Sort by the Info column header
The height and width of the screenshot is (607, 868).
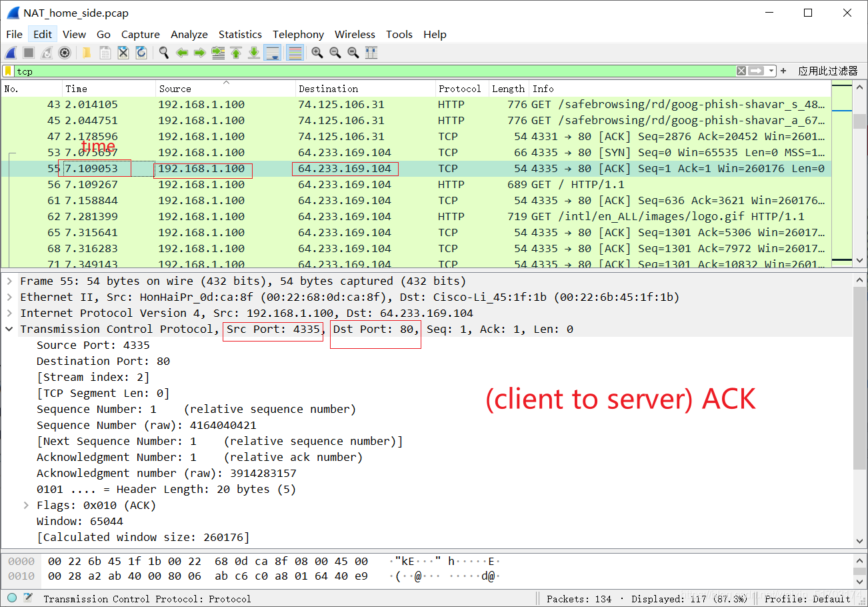coord(680,89)
